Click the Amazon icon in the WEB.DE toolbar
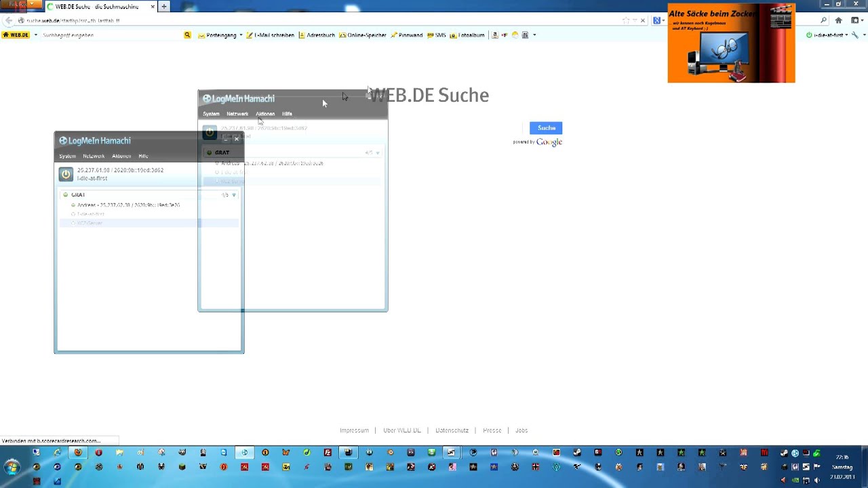This screenshot has height=488, width=868. [x=495, y=35]
